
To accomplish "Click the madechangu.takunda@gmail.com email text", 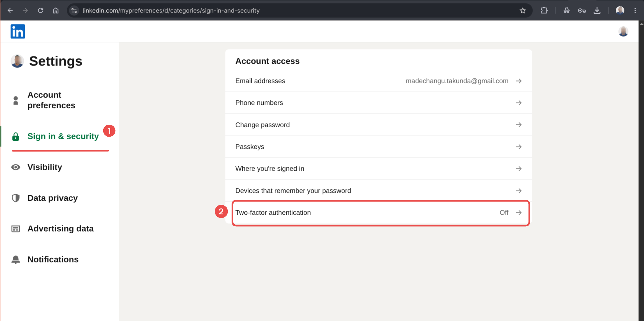I will click(x=457, y=81).
